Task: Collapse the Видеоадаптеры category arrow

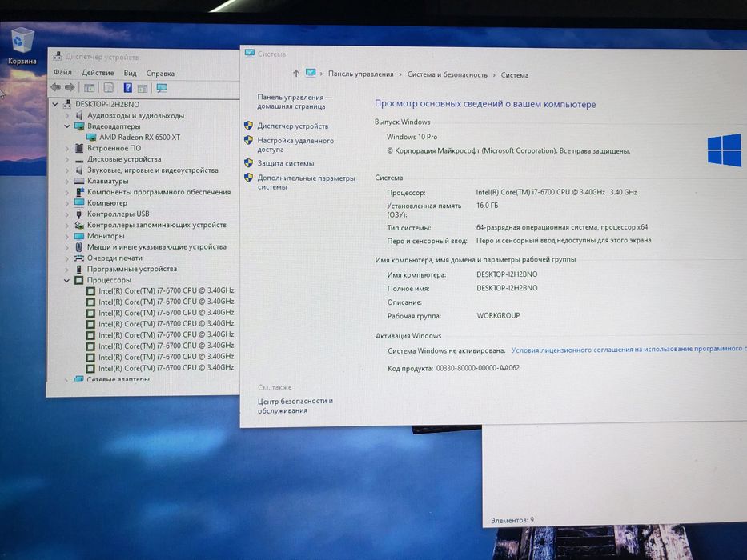Action: 66,126
